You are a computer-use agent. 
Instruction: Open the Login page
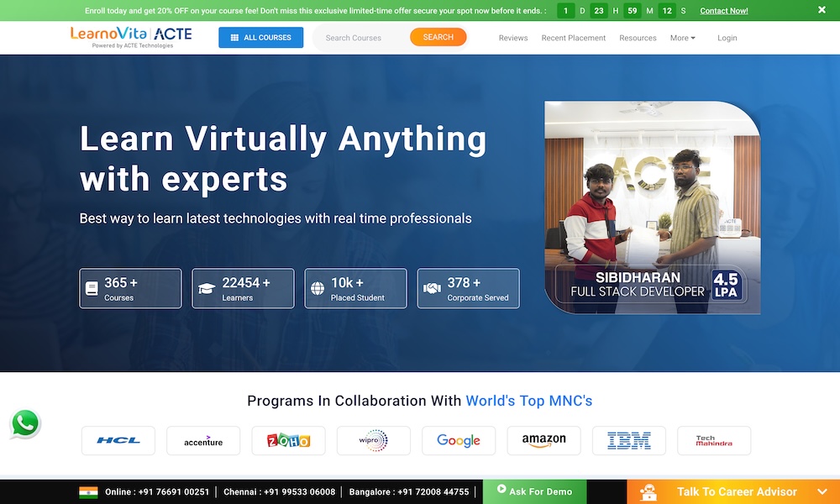click(x=727, y=38)
